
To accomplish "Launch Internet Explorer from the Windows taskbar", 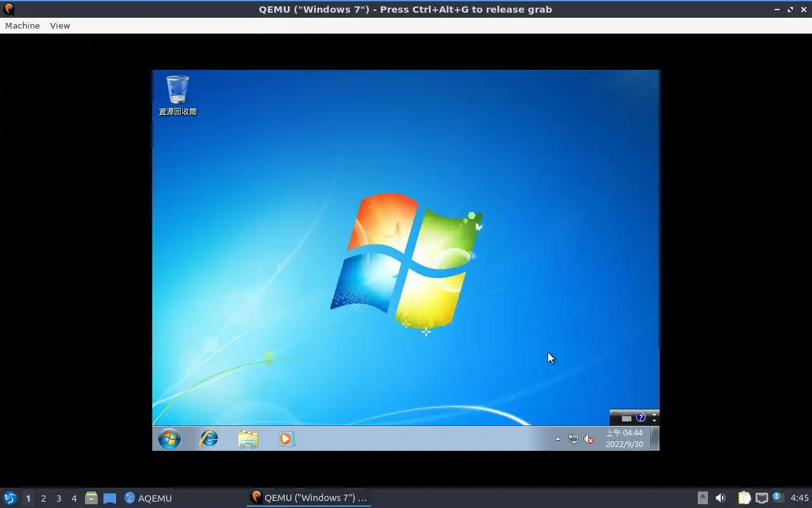I will pyautogui.click(x=209, y=438).
